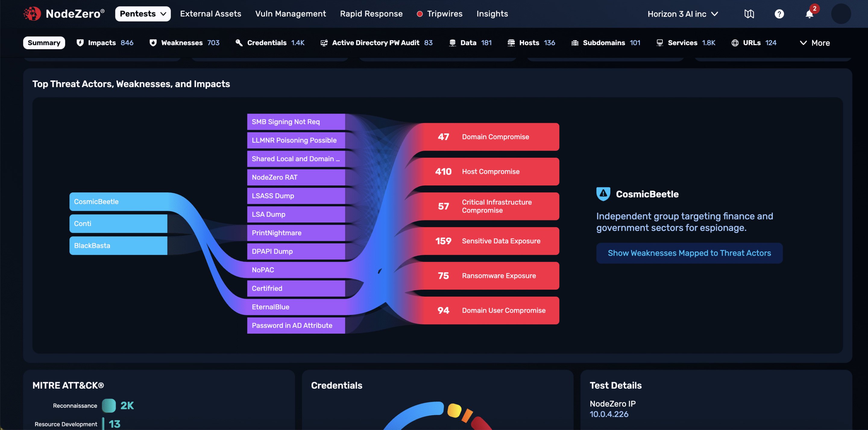Open the help question mark icon
Image resolution: width=868 pixels, height=430 pixels.
779,14
